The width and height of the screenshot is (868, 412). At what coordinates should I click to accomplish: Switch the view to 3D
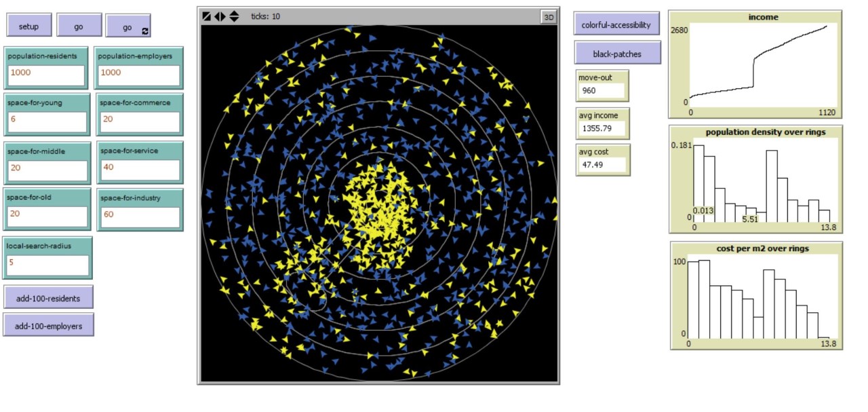click(x=547, y=17)
